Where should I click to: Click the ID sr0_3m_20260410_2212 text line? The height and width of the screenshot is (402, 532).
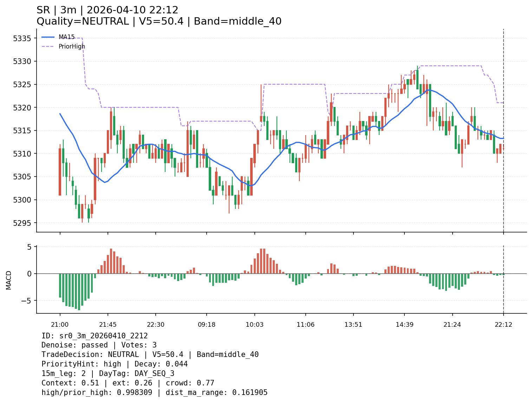coord(95,336)
